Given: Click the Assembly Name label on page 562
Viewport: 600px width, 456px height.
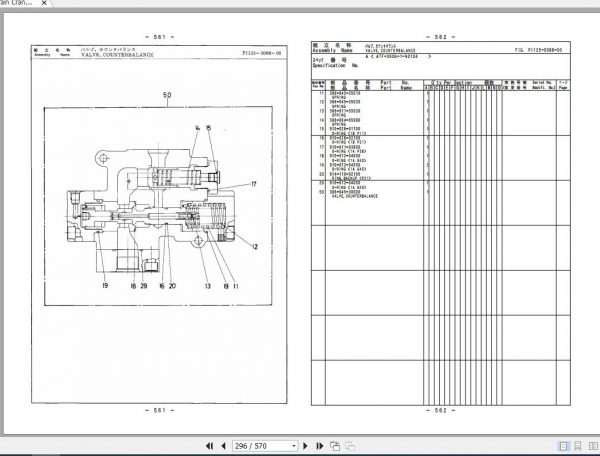Looking at the screenshot, I should pyautogui.click(x=332, y=50).
